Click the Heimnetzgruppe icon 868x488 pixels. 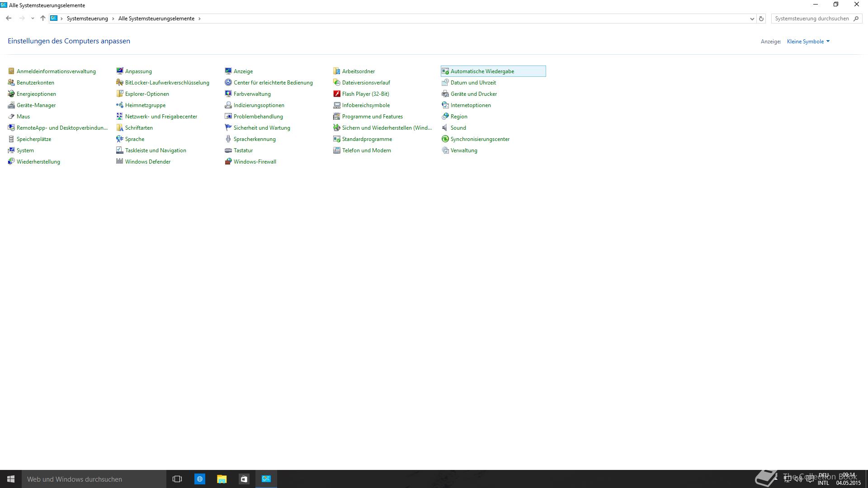pyautogui.click(x=120, y=105)
